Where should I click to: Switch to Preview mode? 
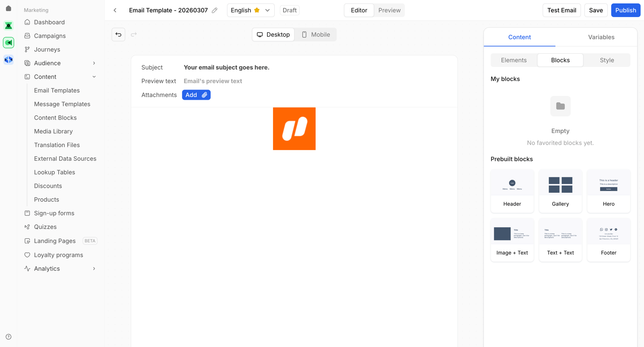(x=389, y=10)
